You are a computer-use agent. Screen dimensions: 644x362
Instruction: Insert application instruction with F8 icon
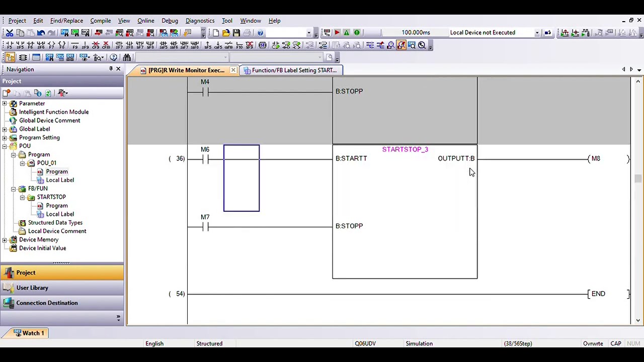pyautogui.click(x=62, y=45)
